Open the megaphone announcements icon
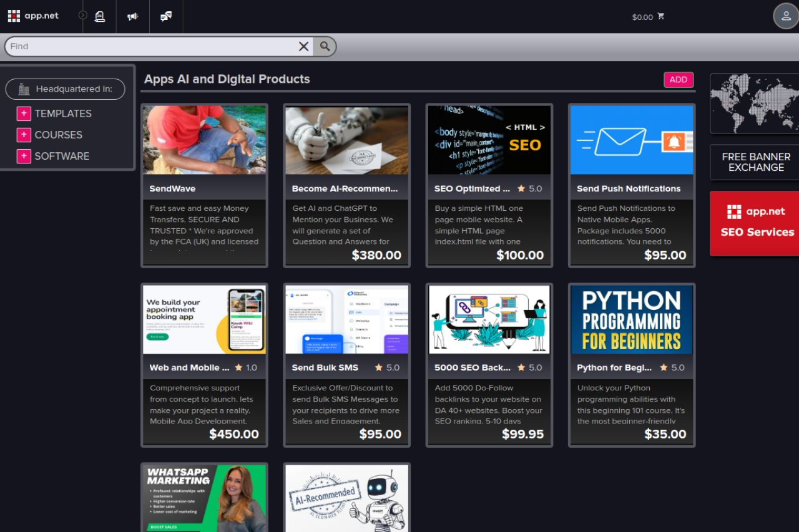Screen dimensions: 799x532 click(x=132, y=17)
